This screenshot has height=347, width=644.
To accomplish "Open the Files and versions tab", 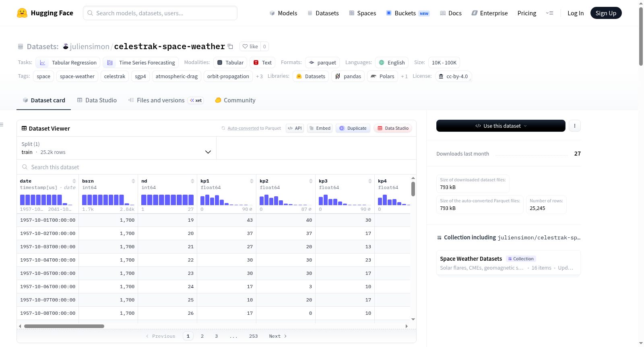I will (165, 100).
